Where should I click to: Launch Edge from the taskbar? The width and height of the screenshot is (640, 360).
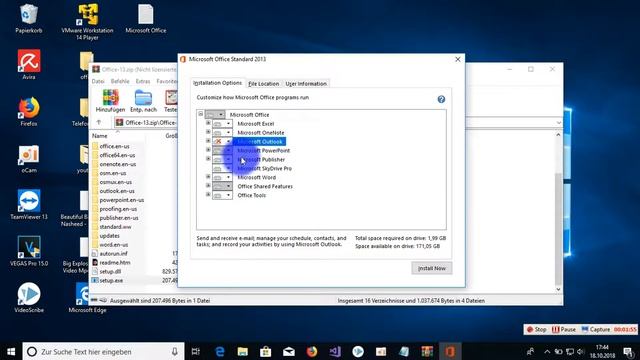point(220,351)
